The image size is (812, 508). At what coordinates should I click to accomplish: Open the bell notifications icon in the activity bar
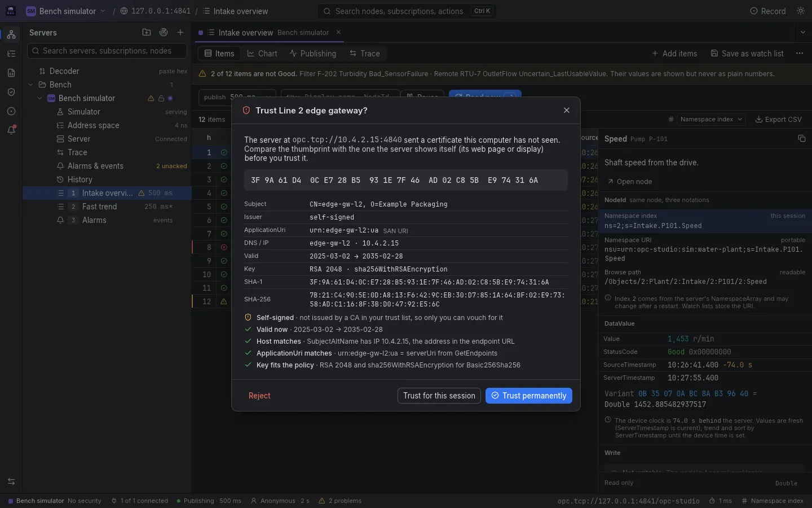pyautogui.click(x=11, y=130)
